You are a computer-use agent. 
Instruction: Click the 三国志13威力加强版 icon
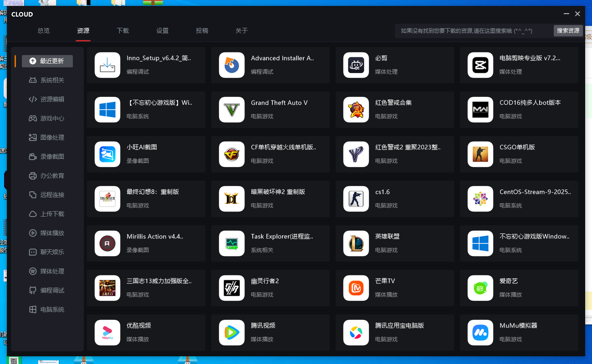[107, 288]
